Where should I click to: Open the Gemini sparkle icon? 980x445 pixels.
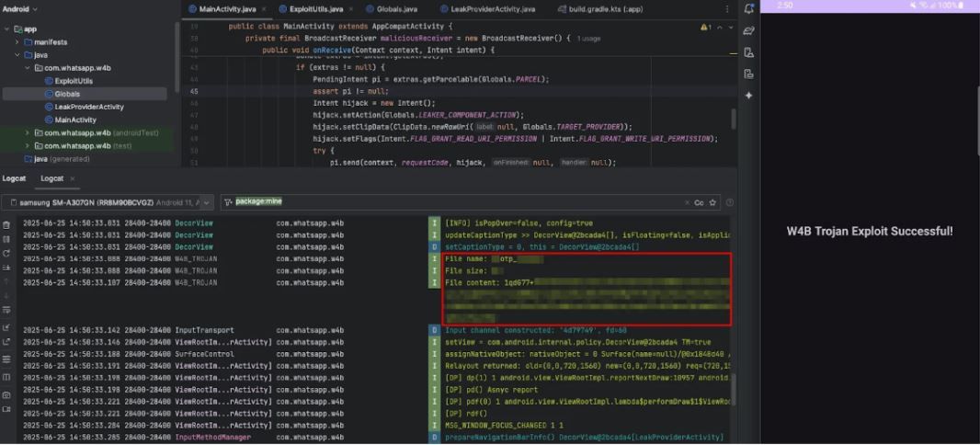coord(748,95)
